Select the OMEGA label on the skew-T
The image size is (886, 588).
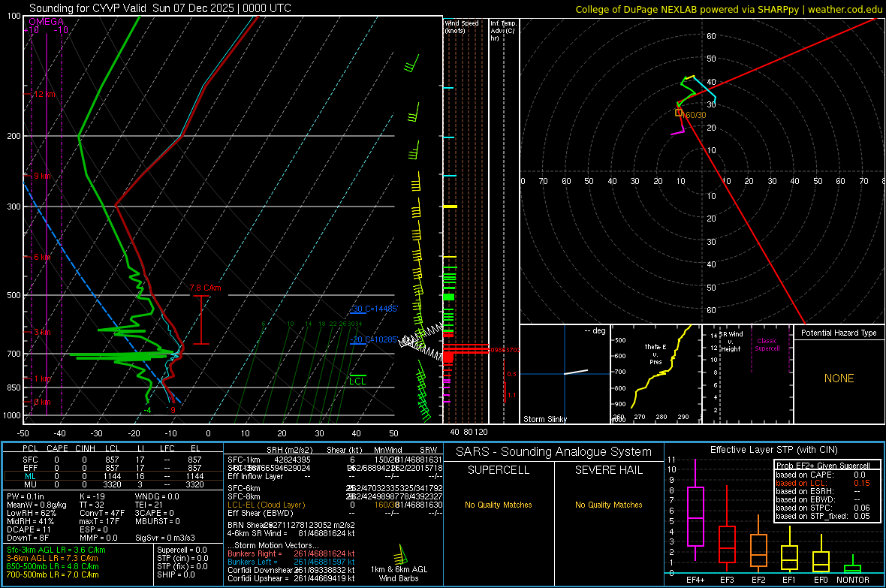pyautogui.click(x=47, y=22)
